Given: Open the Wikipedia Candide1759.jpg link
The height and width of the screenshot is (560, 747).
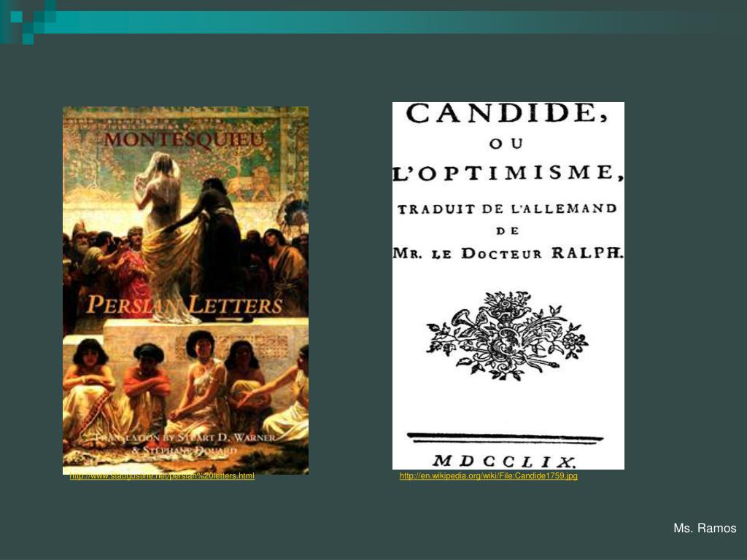Looking at the screenshot, I should coord(488,475).
